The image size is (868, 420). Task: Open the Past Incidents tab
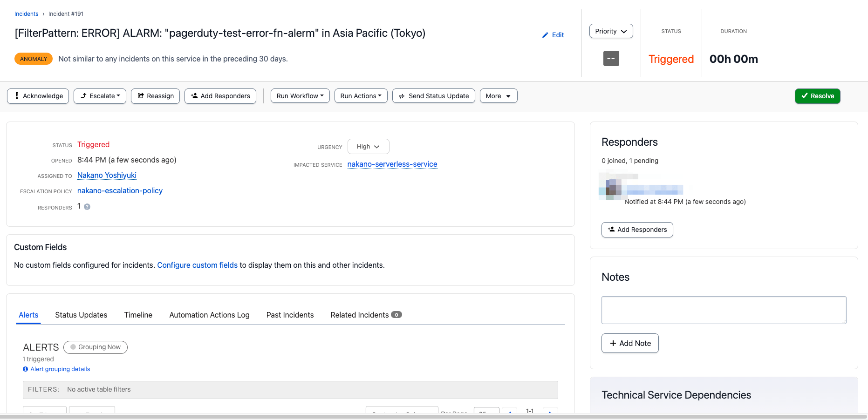290,315
